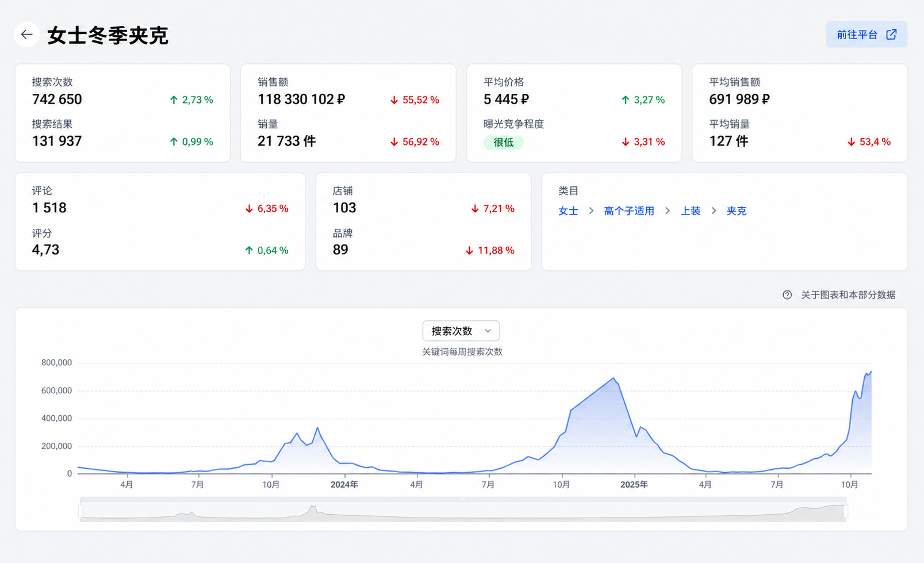
Task: Click the help icon next to 关于图表和本部分数据
Action: tap(787, 295)
